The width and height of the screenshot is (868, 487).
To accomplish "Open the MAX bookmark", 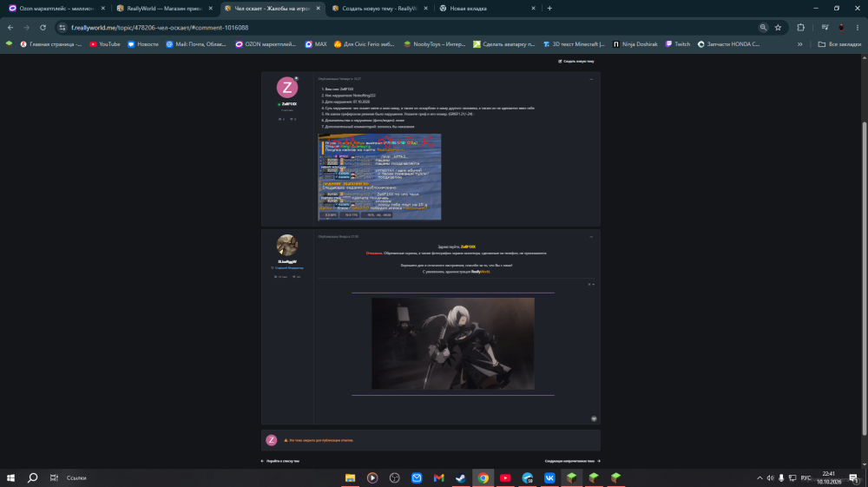I will pos(316,43).
